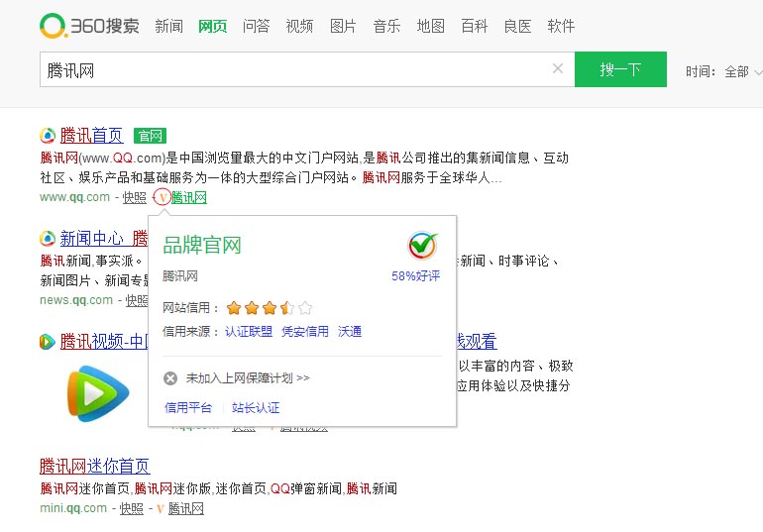Open the 良医 tab

point(517,26)
